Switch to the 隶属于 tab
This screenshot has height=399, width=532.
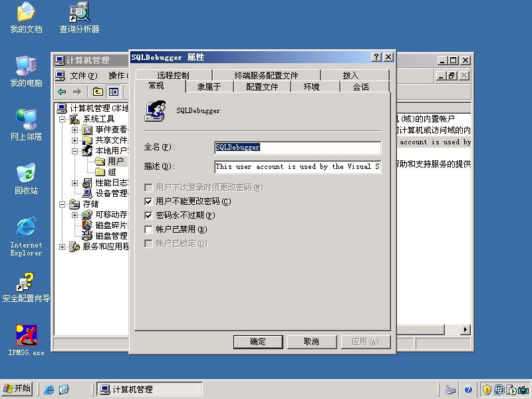(209, 87)
